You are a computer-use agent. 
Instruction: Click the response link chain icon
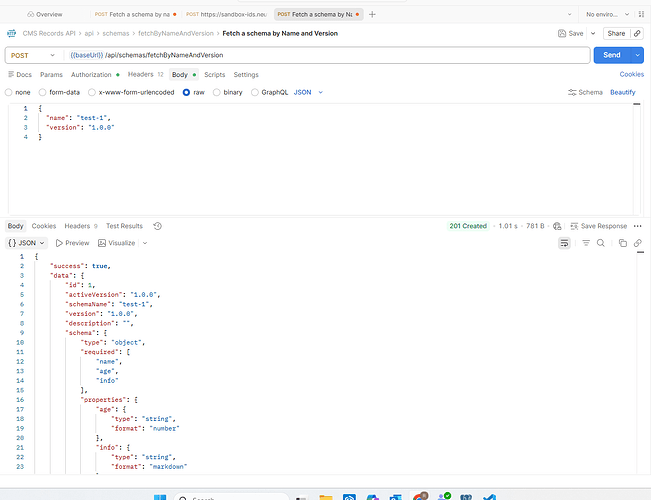638,243
